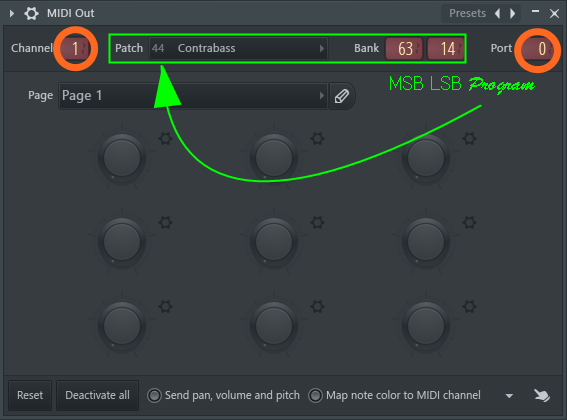Expand the plugin menu arrow left of gear
567x420 pixels.
12,13
